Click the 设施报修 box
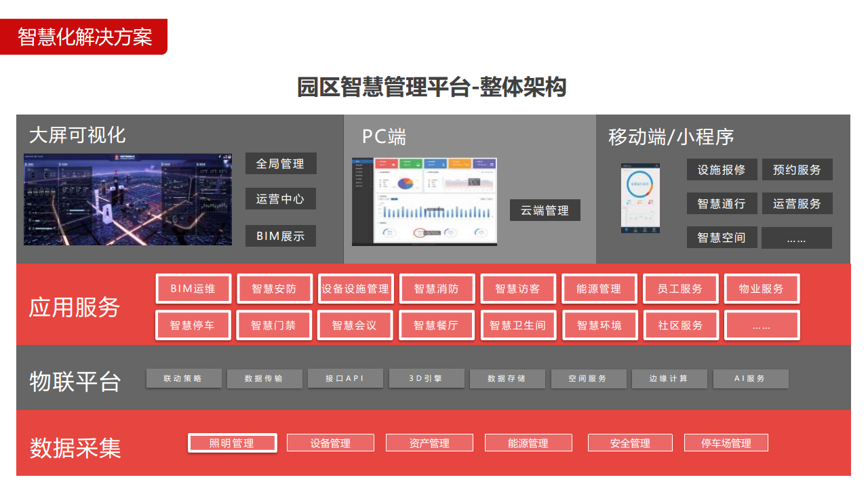 click(x=722, y=169)
